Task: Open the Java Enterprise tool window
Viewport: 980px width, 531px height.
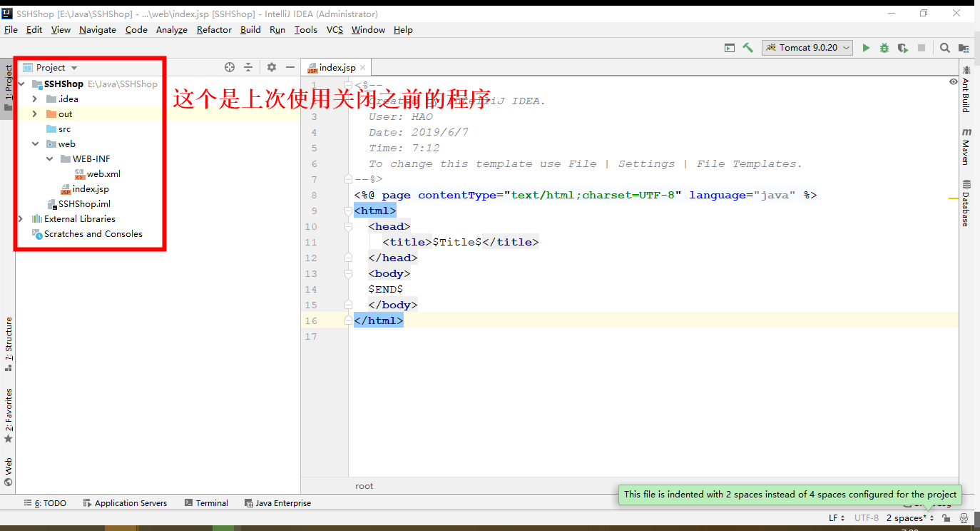Action: (x=277, y=503)
